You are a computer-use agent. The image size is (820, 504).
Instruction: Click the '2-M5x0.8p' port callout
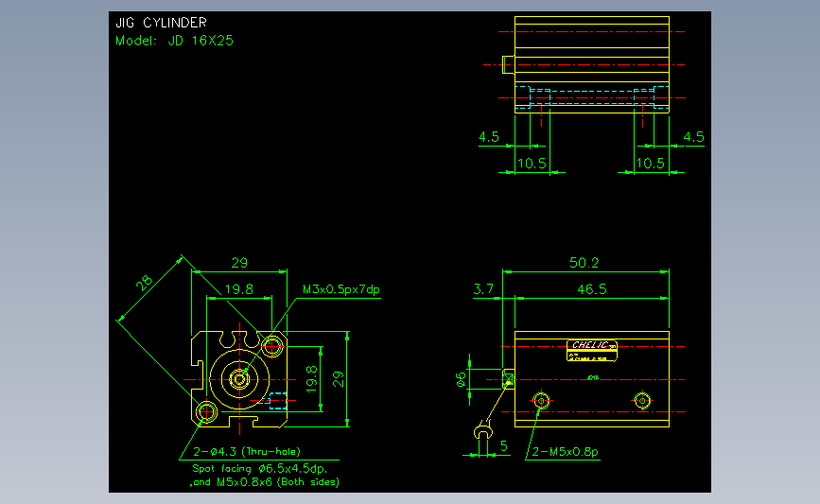pos(566,452)
